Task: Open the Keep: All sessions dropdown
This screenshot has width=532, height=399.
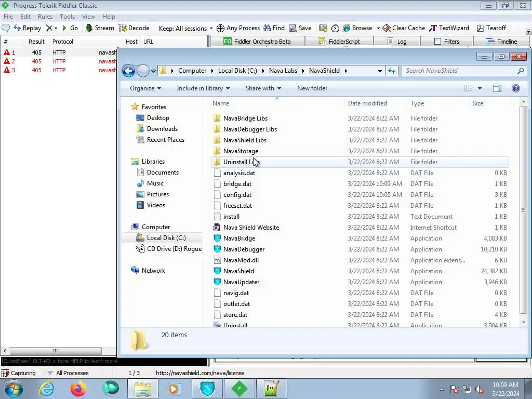Action: (x=185, y=28)
